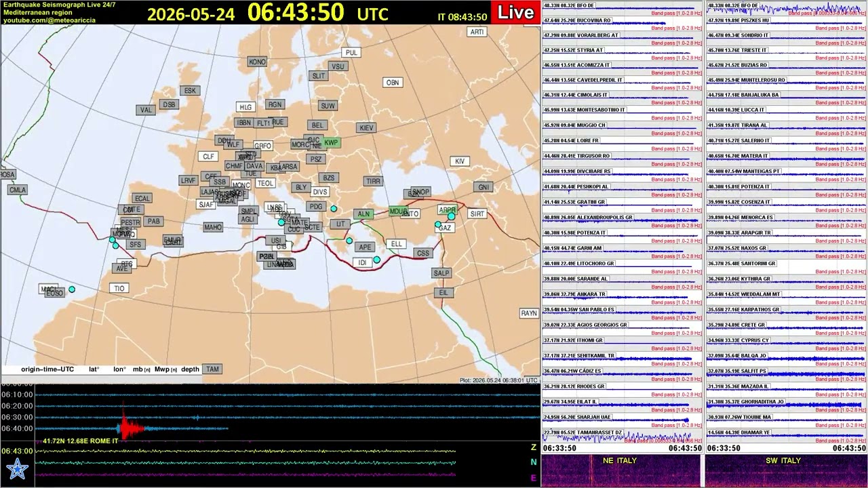Click the OBN station label

click(x=393, y=83)
